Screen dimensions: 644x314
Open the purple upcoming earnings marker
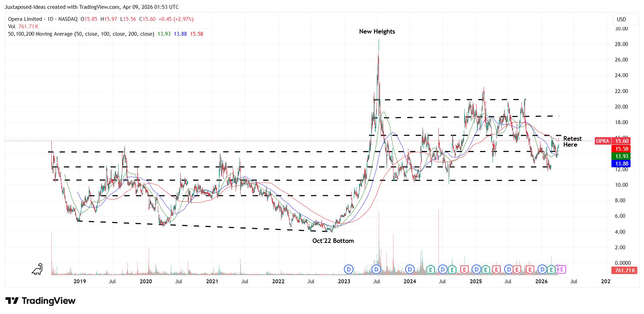561,269
